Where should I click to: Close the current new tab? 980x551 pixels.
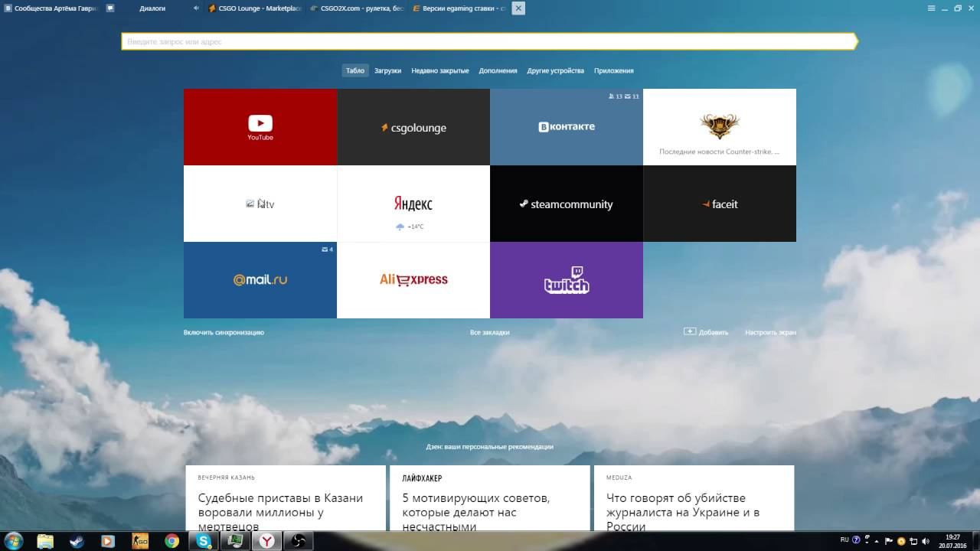(x=518, y=8)
